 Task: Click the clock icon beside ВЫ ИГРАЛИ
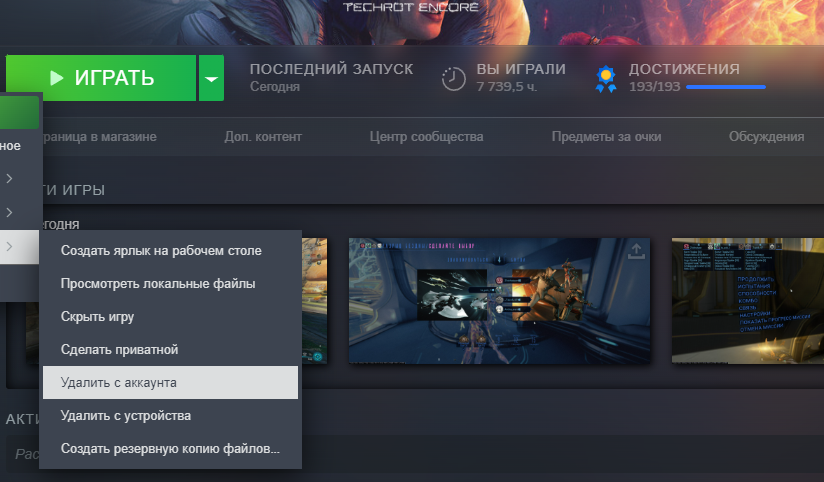click(454, 79)
